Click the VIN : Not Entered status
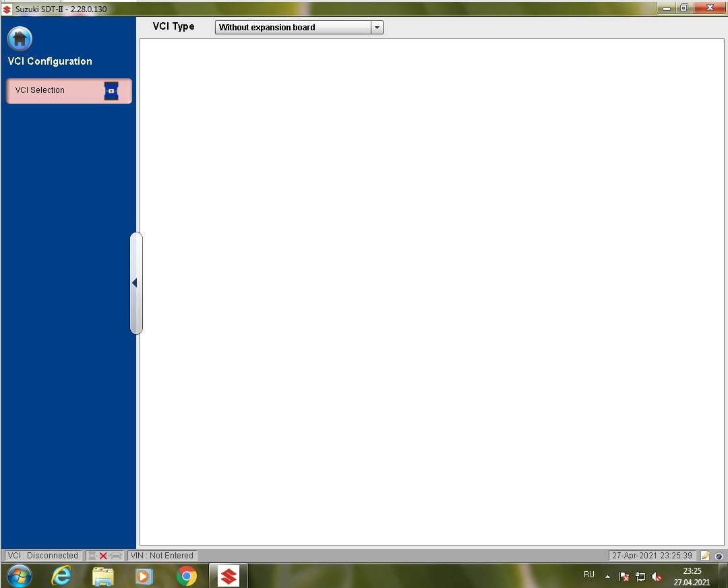The width and height of the screenshot is (728, 588). tap(162, 556)
